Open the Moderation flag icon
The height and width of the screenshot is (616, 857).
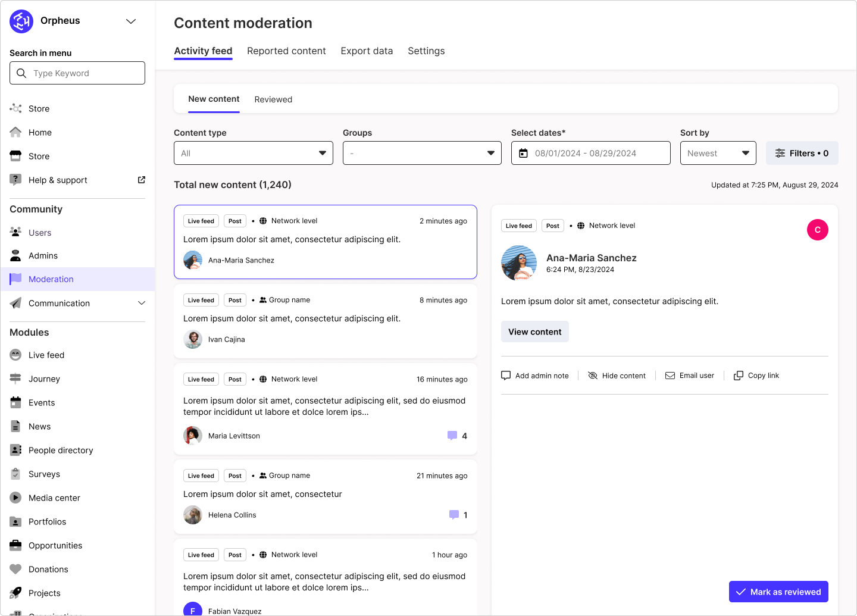click(15, 279)
